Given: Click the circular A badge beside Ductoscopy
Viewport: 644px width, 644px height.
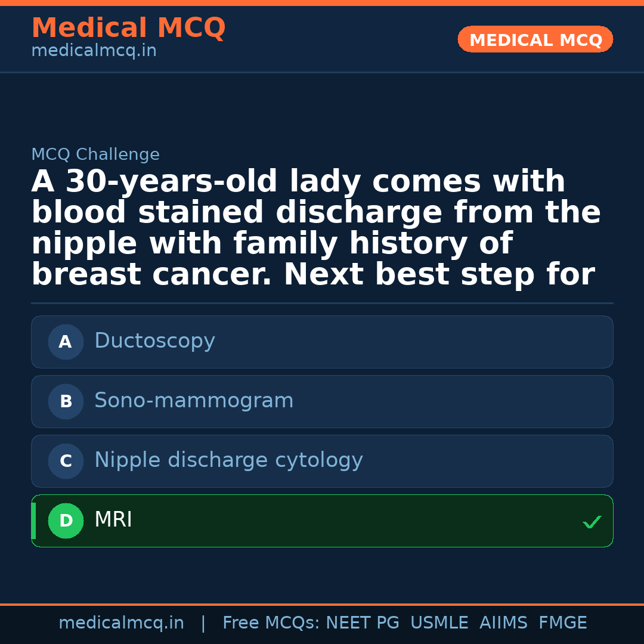Looking at the screenshot, I should [x=66, y=342].
